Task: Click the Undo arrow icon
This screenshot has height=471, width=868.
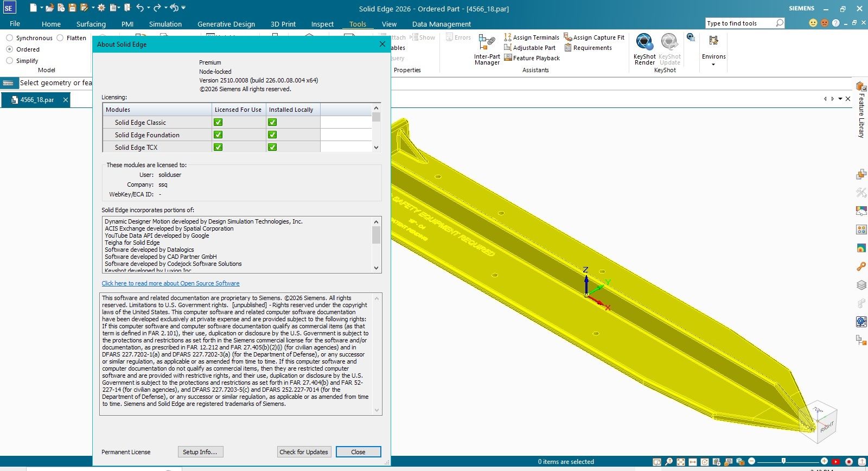Action: [x=140, y=8]
